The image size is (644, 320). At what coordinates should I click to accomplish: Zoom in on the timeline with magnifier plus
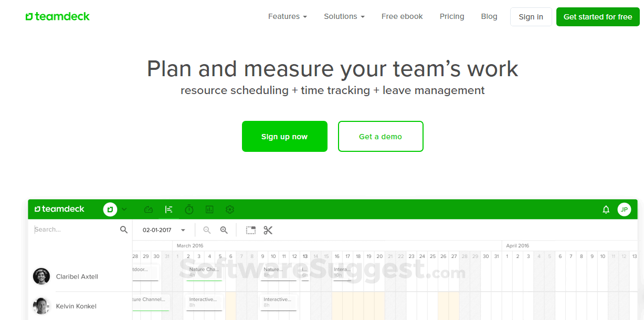click(224, 230)
